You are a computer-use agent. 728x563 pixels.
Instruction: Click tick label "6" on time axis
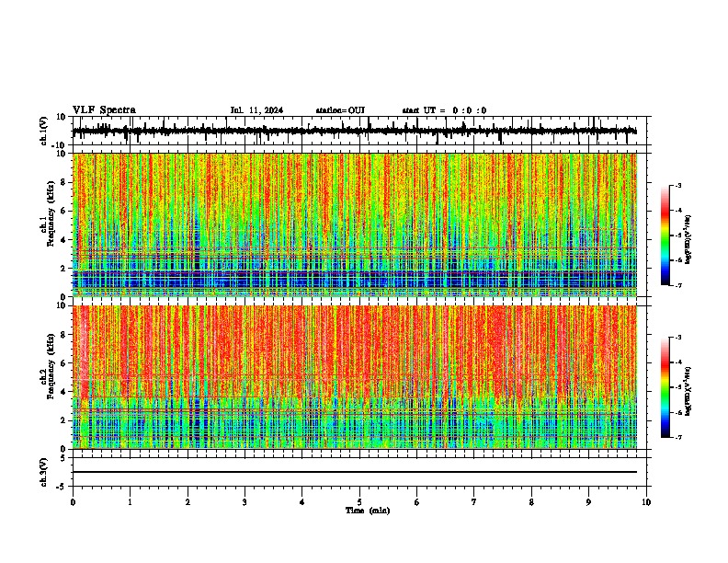tap(417, 502)
